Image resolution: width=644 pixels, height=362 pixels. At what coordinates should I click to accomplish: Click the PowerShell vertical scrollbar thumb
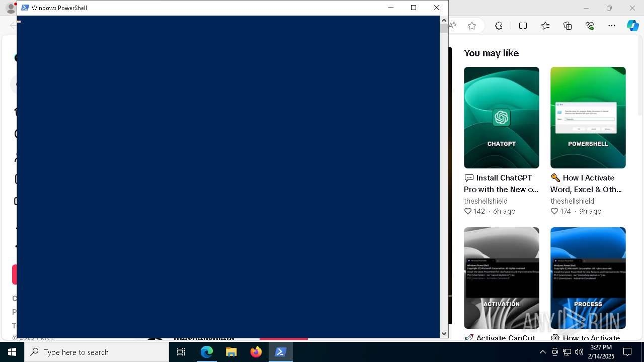point(444,29)
